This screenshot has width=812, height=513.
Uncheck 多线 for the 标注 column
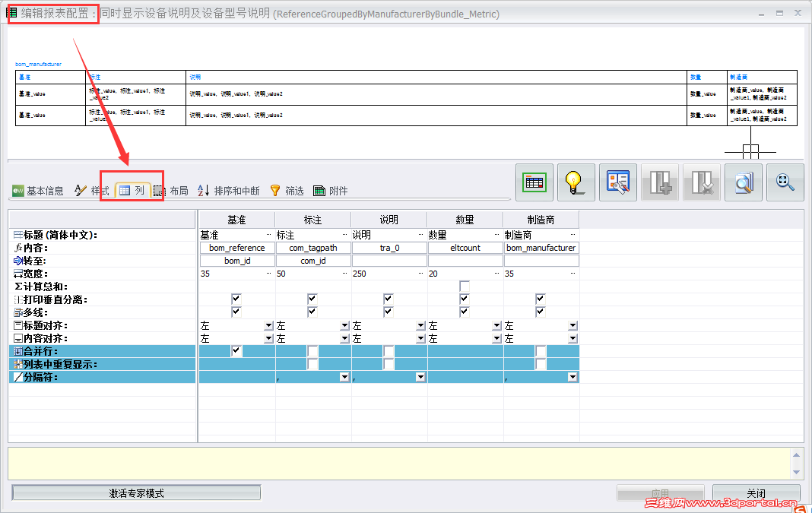point(312,312)
